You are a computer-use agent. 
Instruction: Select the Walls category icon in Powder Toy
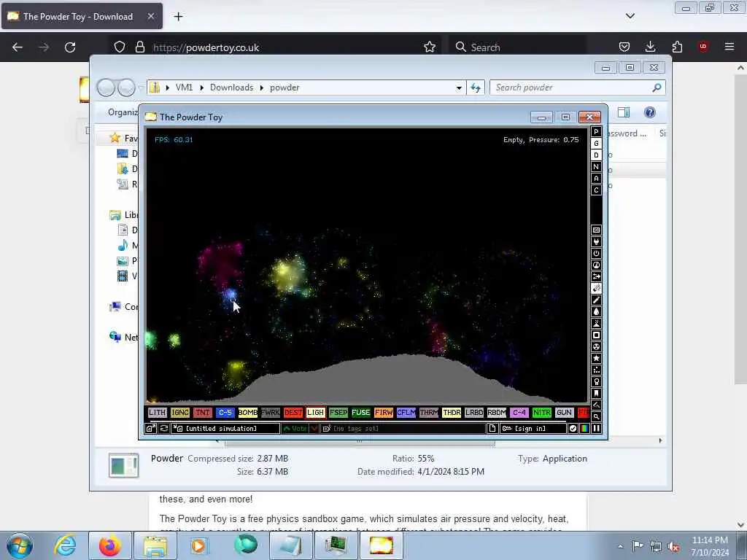[x=596, y=230]
